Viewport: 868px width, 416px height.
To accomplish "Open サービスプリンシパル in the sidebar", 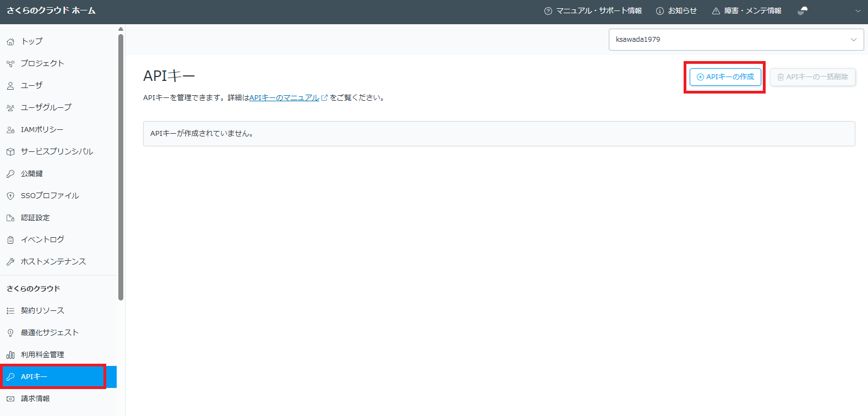I will tap(58, 151).
